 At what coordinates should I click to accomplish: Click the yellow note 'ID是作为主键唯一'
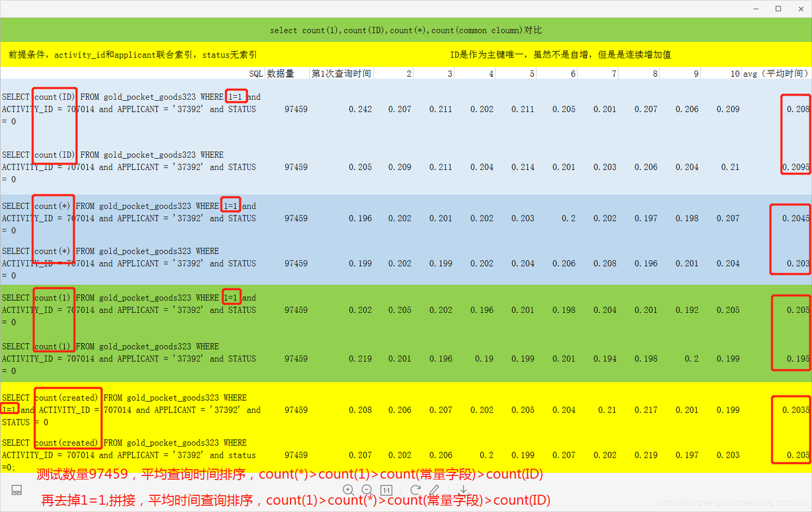pos(561,55)
